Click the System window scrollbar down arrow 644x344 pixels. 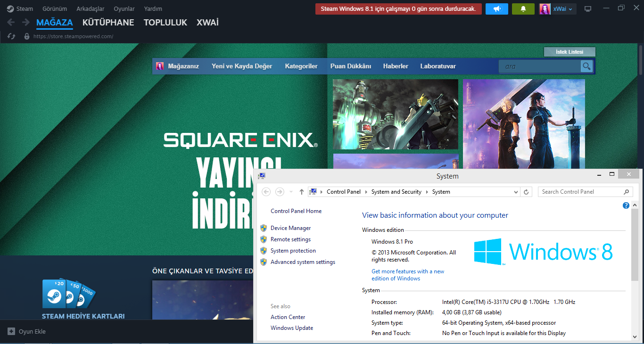coord(635,336)
